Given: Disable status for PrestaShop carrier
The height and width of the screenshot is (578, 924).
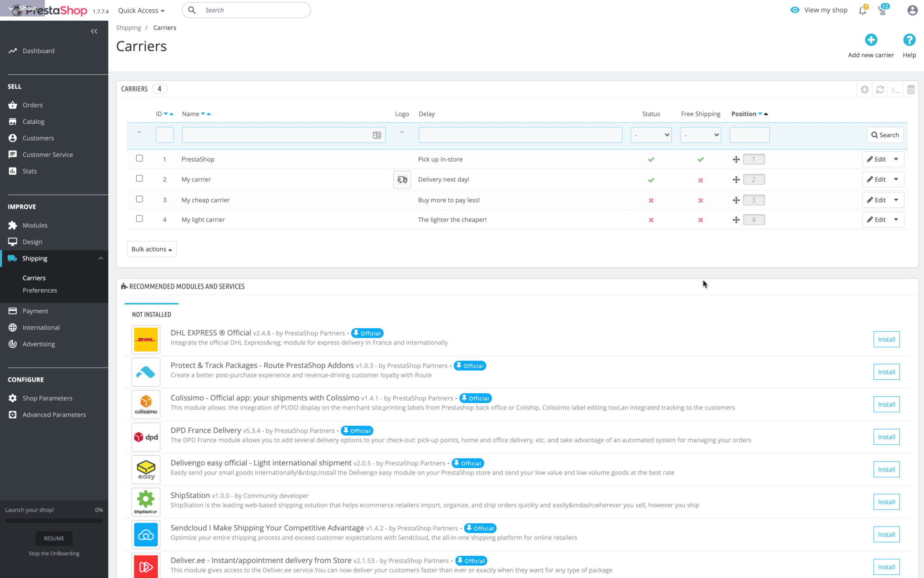Looking at the screenshot, I should pyautogui.click(x=651, y=159).
